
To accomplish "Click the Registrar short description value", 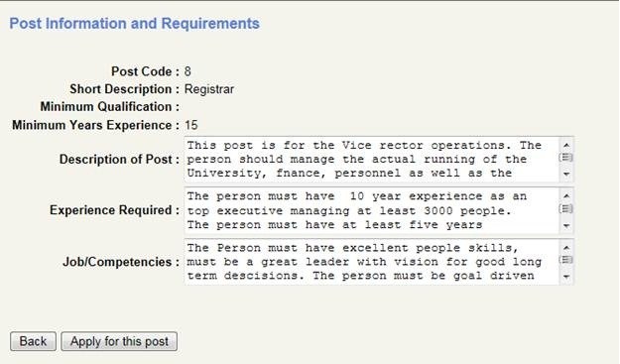I will coord(209,89).
